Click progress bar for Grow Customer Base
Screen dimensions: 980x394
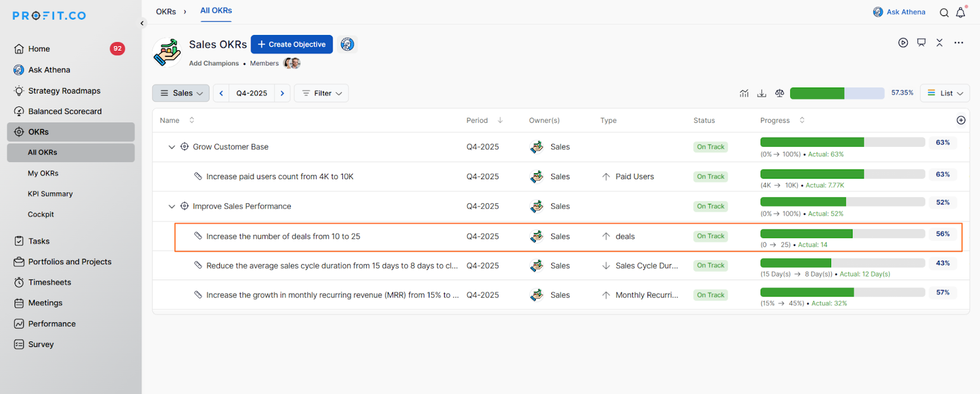(x=843, y=142)
